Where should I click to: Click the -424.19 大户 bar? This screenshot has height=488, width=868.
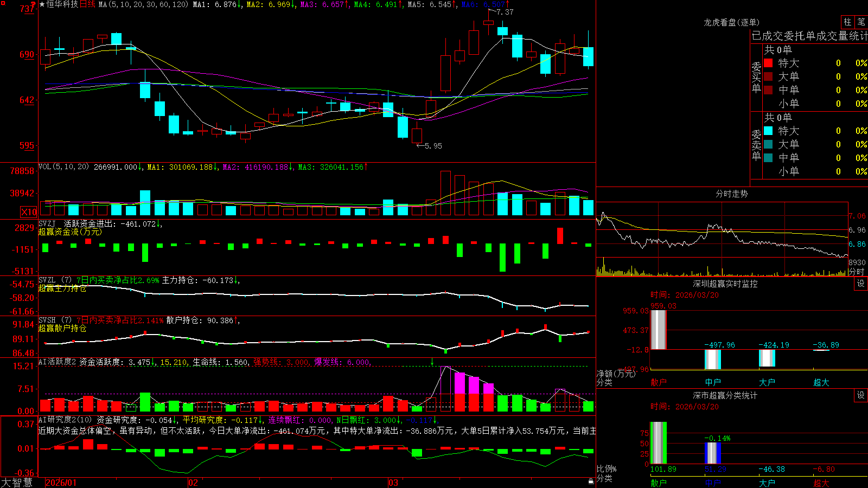point(767,358)
